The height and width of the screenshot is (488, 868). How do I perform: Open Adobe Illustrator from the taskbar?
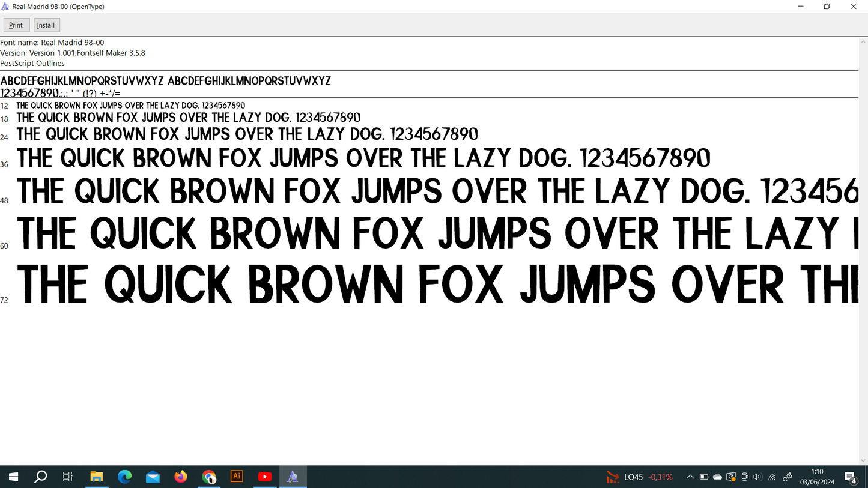pyautogui.click(x=237, y=477)
